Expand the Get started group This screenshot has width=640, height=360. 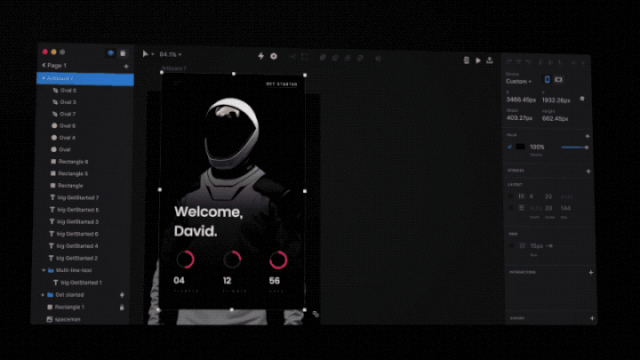pyautogui.click(x=42, y=295)
